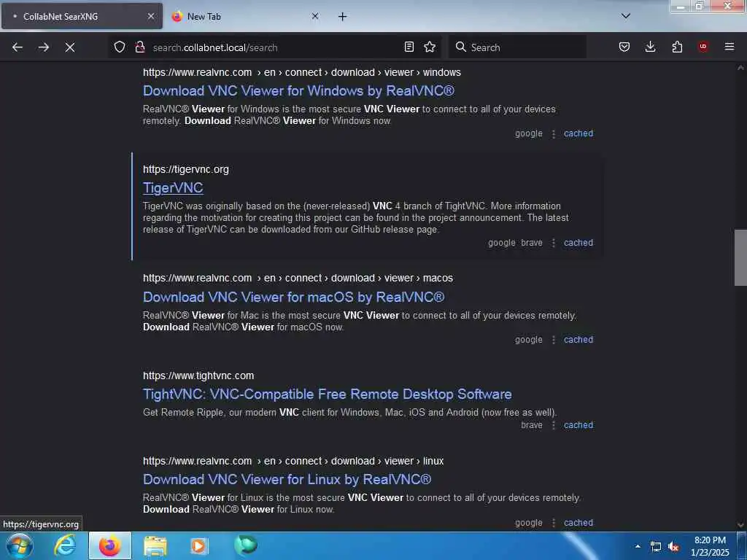Image resolution: width=747 pixels, height=560 pixels.
Task: Open the uBlock Origin extension
Action: [x=703, y=47]
